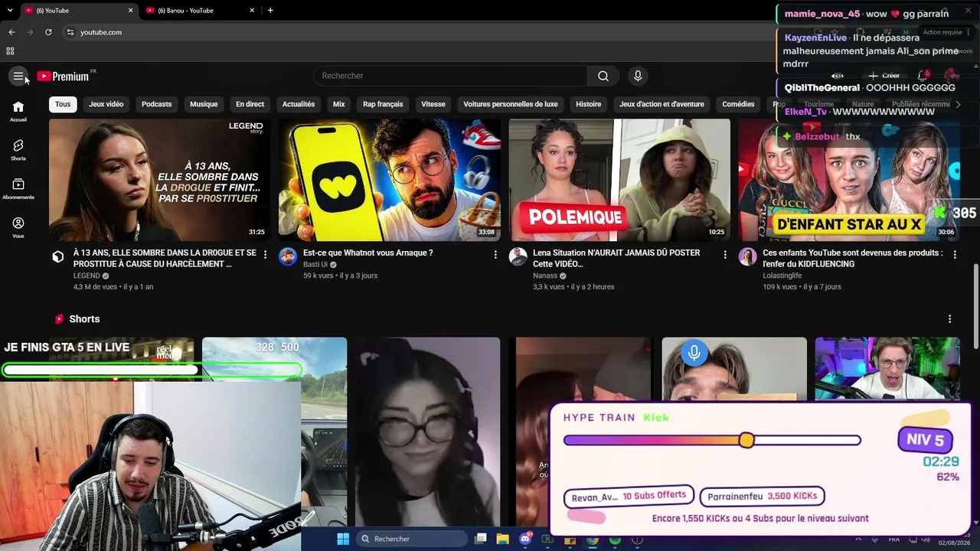
Task: Select Voitures personnelles de luxe chip
Action: (x=511, y=104)
